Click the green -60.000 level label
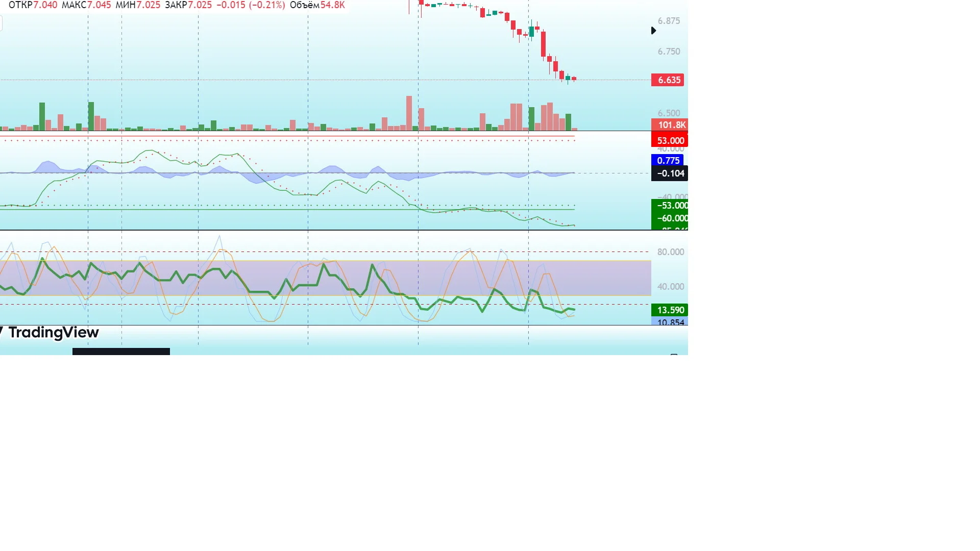Image resolution: width=980 pixels, height=551 pixels. (670, 218)
